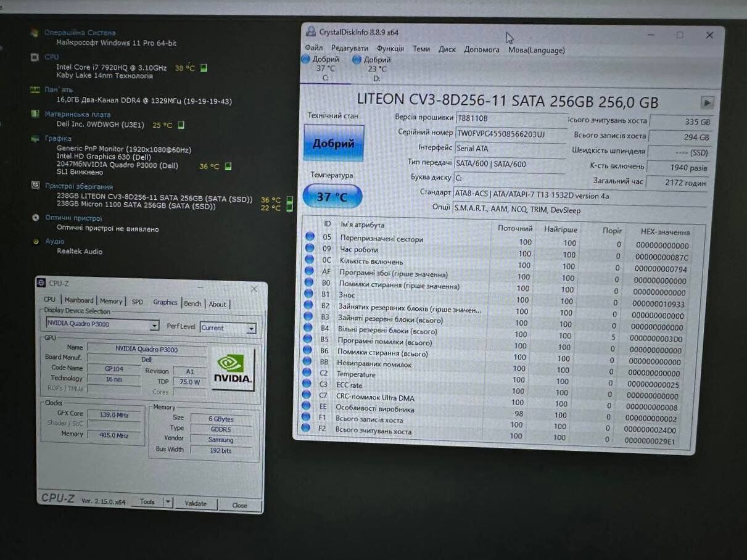Switch to the Bench tab in CPU-Z
The height and width of the screenshot is (560, 747).
coord(192,303)
